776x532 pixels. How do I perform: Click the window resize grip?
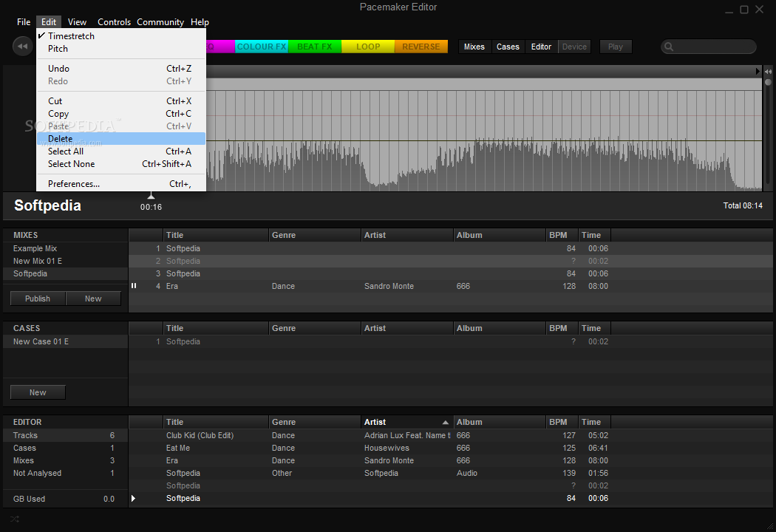point(770,527)
